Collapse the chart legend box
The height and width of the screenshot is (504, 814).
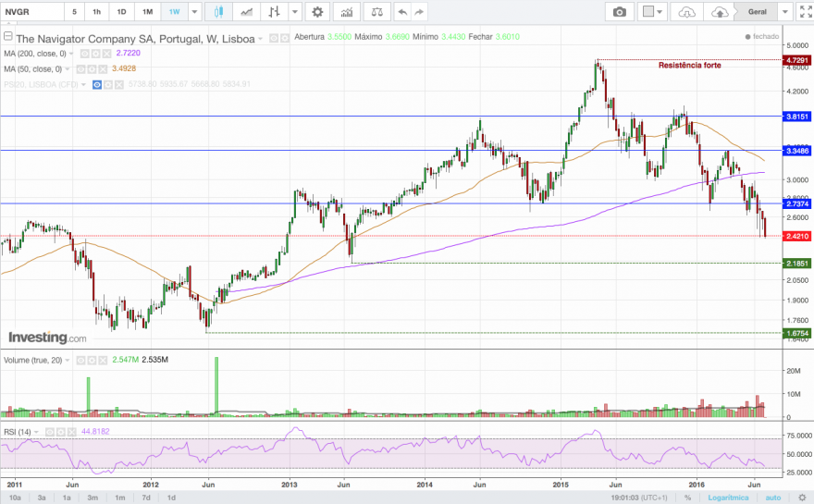point(7,36)
